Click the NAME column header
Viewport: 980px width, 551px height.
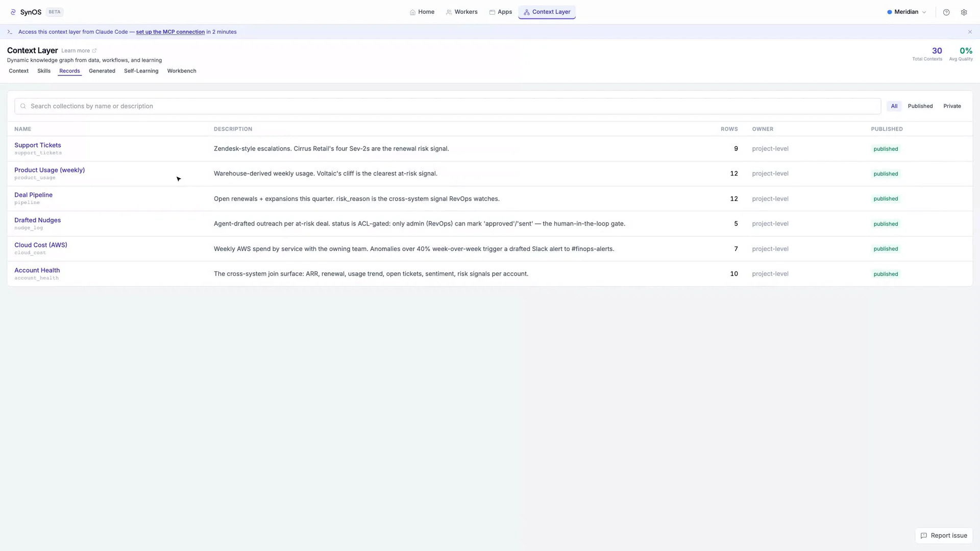(22, 129)
